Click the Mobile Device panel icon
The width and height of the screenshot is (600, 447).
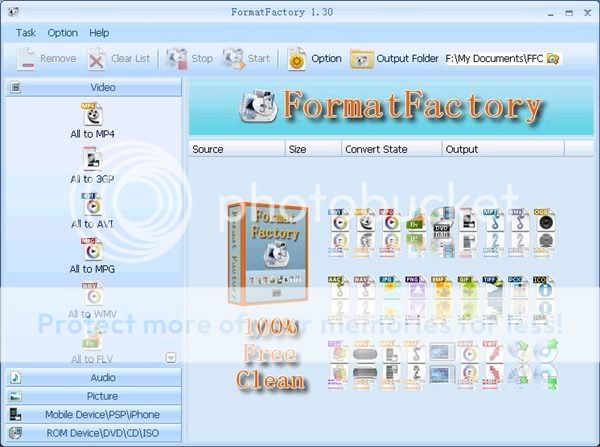(x=15, y=414)
